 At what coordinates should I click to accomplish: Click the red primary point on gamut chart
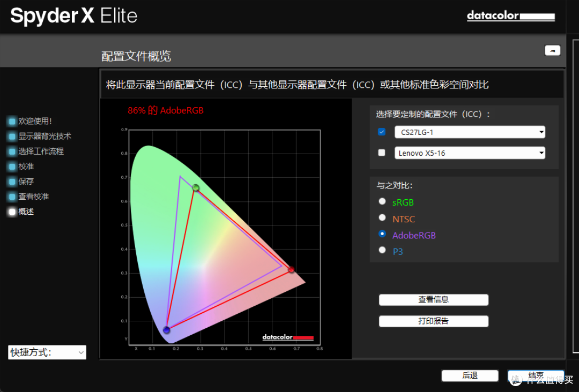pos(291,269)
